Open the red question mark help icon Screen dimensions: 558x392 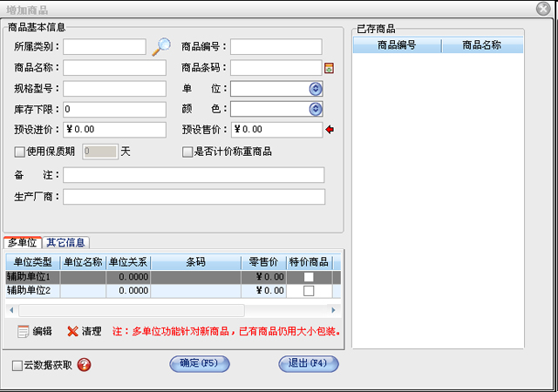[84, 365]
